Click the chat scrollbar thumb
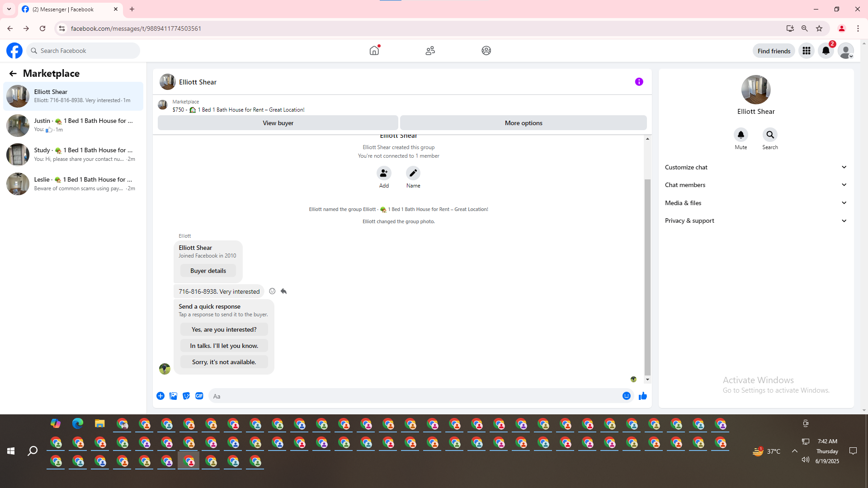The width and height of the screenshot is (868, 488). point(647,277)
